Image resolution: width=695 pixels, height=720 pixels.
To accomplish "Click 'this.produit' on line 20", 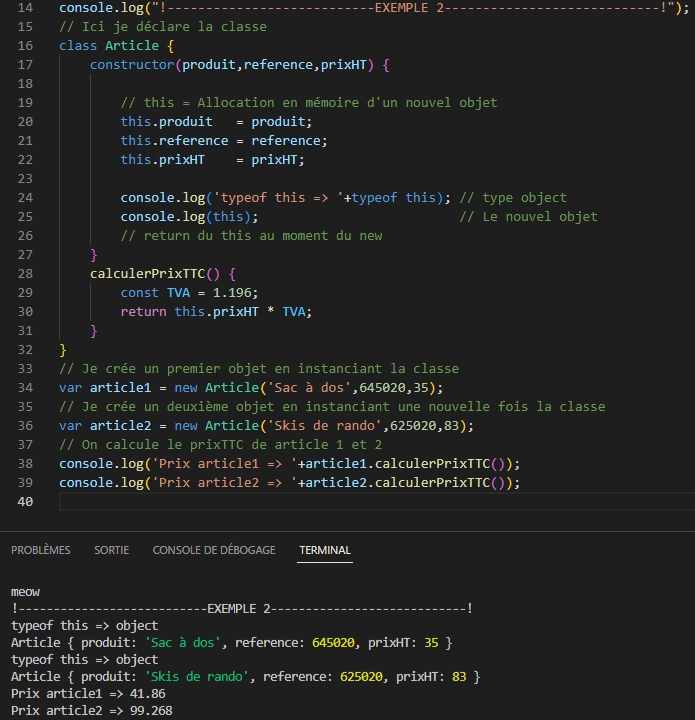I will (167, 122).
